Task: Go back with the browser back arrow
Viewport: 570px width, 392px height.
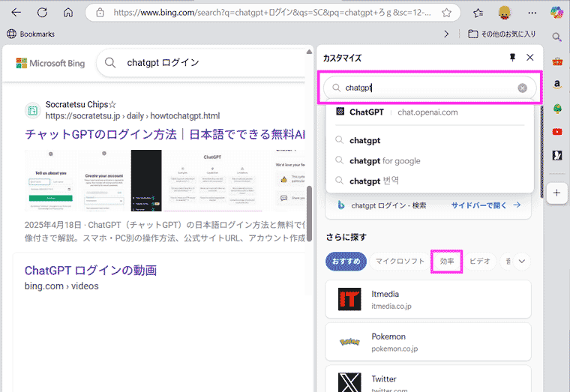Action: click(x=16, y=13)
